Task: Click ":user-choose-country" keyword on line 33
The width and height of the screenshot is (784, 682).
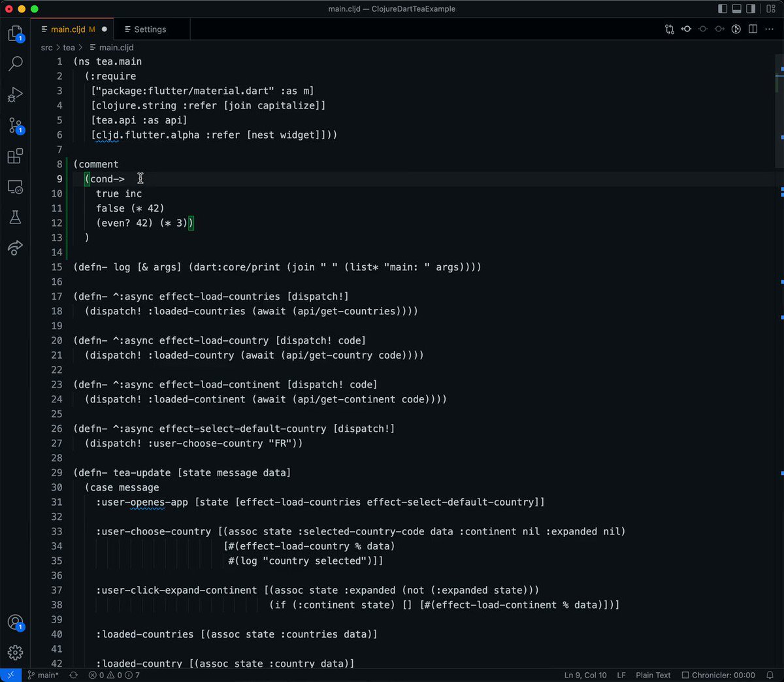Action: pyautogui.click(x=154, y=531)
